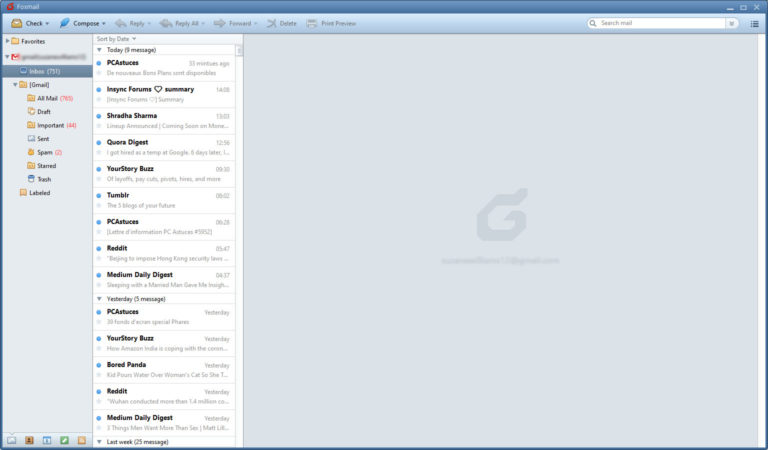Toggle star on Insync Forums message
The height and width of the screenshot is (450, 768).
click(x=99, y=99)
